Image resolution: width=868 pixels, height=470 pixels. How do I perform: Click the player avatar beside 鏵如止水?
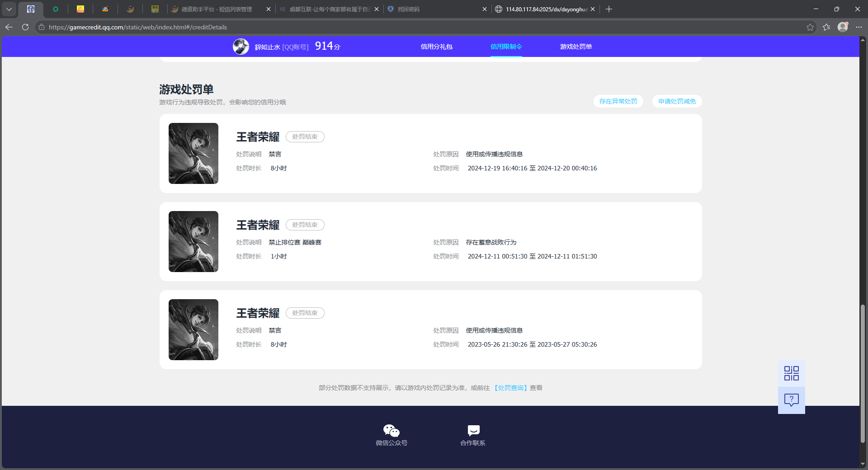point(241,46)
